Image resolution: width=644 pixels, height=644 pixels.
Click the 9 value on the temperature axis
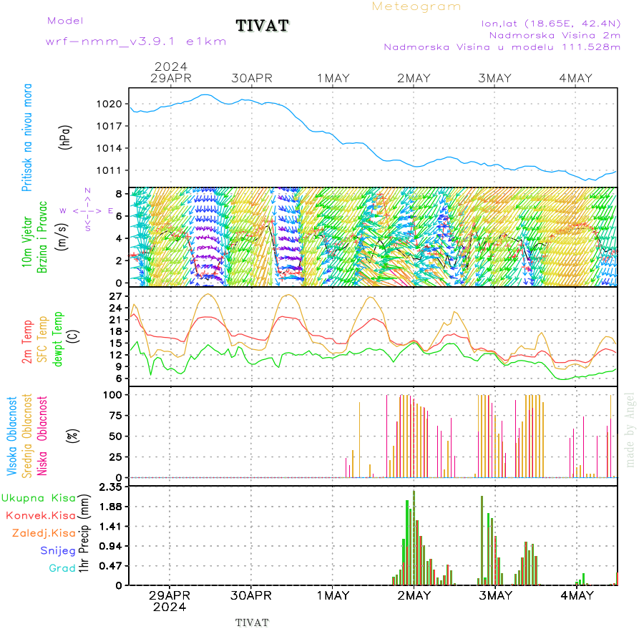(119, 367)
